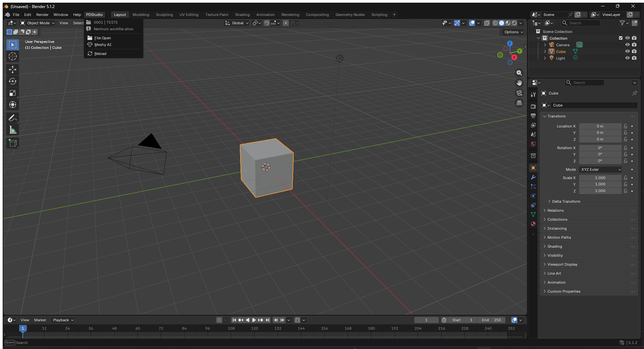Choose the Rotate tool
The width and height of the screenshot is (644, 349).
click(x=13, y=81)
